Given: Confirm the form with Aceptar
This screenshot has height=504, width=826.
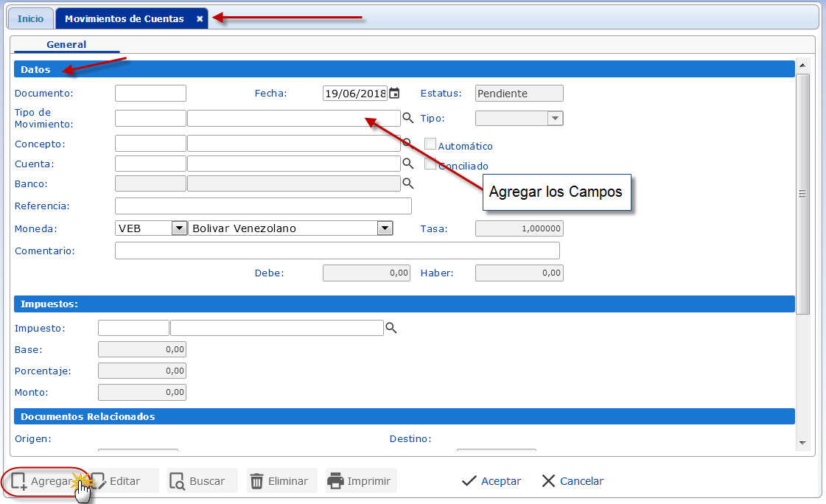Looking at the screenshot, I should tap(491, 481).
